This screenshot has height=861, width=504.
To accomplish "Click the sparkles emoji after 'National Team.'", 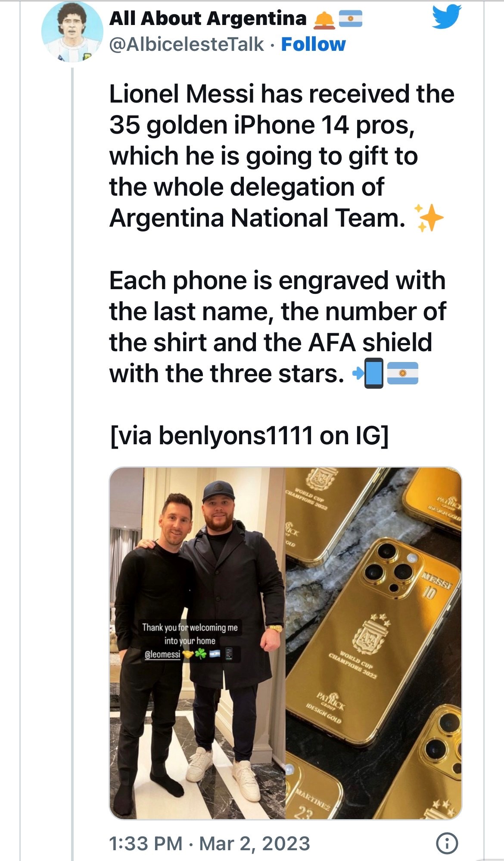I will (428, 218).
